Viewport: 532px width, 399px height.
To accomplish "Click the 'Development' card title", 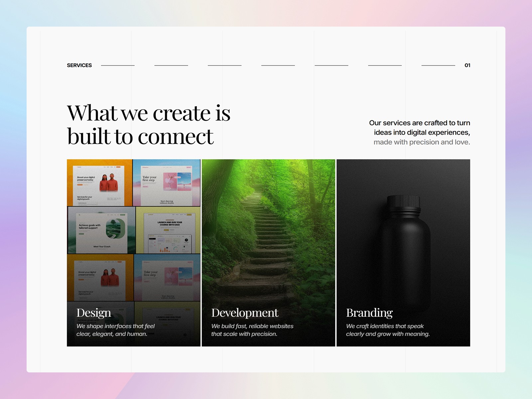I will point(245,313).
